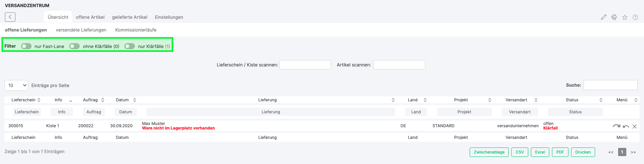Click the undo arrow icon in row
The image size is (644, 164).
point(626,126)
